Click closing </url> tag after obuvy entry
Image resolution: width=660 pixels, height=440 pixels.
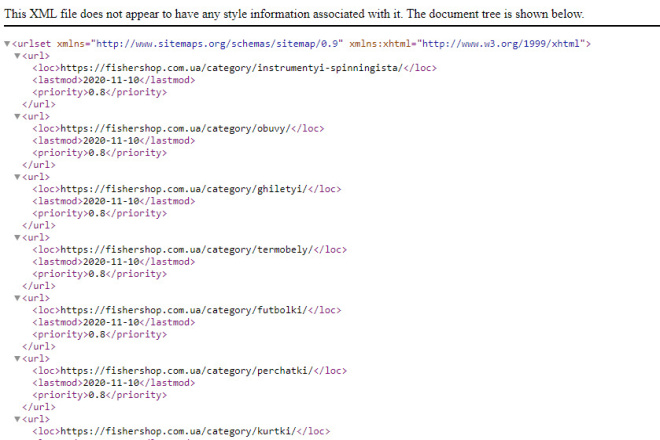39,165
